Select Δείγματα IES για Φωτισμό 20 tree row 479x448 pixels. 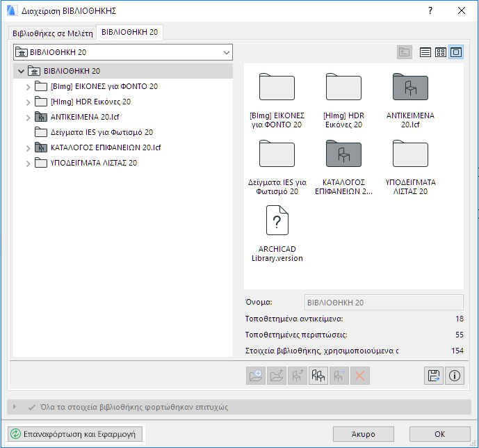click(x=123, y=132)
